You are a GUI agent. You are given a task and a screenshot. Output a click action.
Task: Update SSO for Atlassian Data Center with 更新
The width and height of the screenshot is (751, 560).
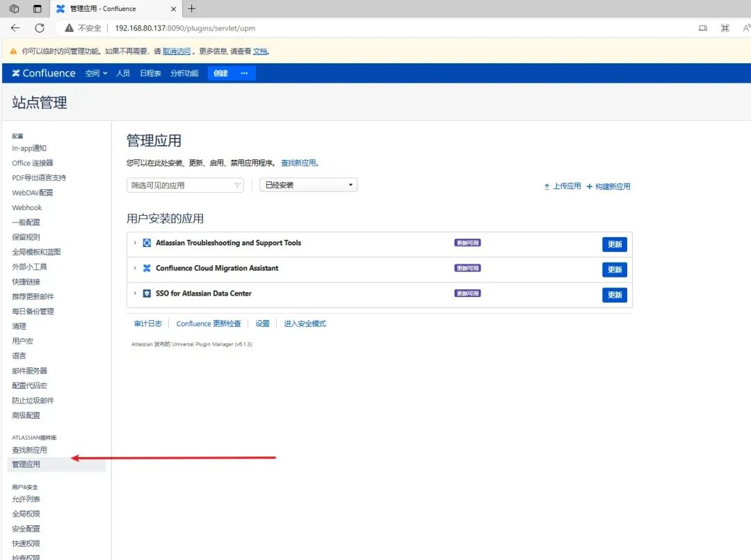(615, 295)
